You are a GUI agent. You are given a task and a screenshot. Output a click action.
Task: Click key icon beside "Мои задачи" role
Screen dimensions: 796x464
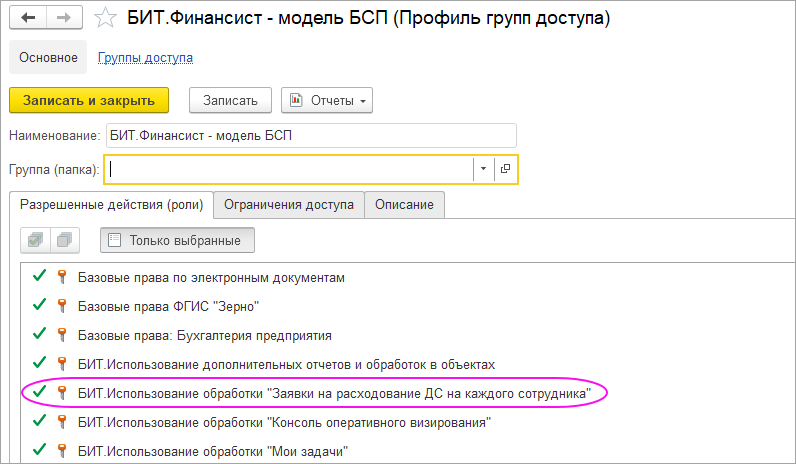point(62,450)
